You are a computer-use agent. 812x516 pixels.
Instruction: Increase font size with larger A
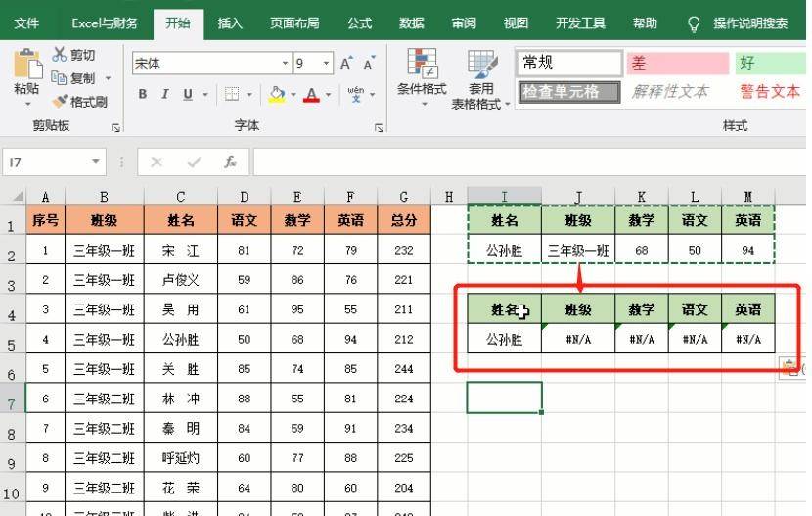(x=346, y=64)
